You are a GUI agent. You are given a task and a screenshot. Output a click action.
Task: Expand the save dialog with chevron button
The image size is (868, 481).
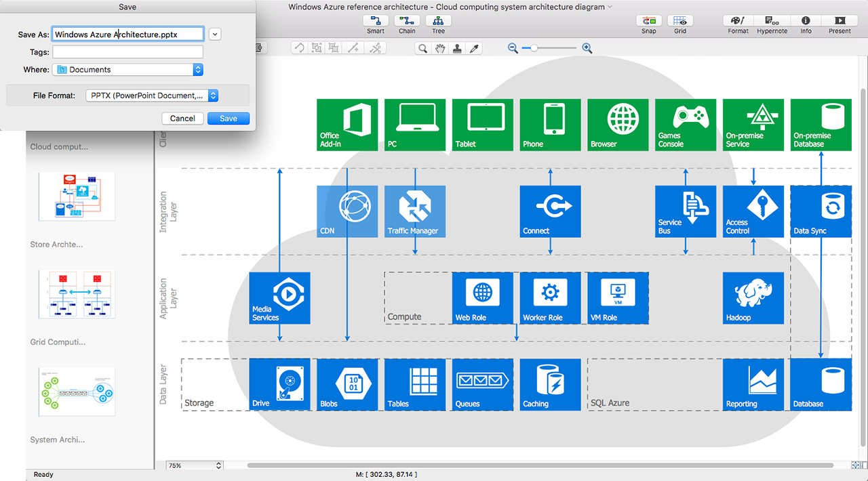point(215,34)
